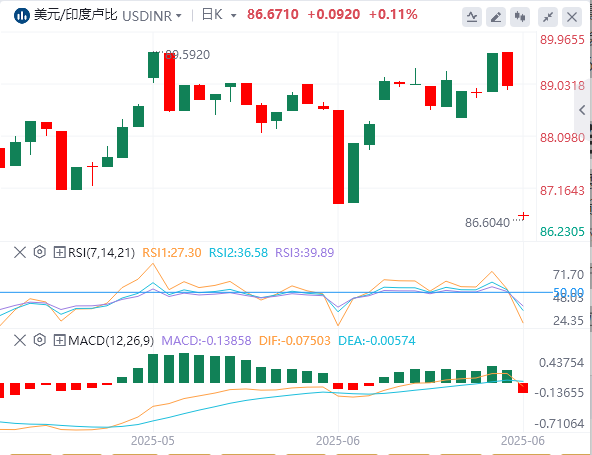This screenshot has height=455, width=592.
Task: Expand the MACD indicator plus box
Action: tap(59, 340)
